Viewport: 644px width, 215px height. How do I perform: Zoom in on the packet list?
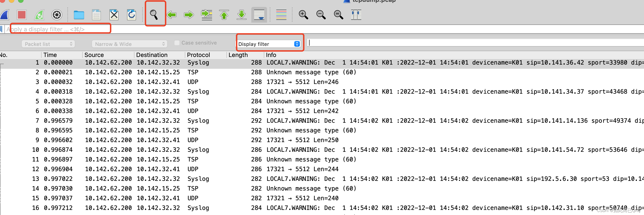tap(304, 15)
